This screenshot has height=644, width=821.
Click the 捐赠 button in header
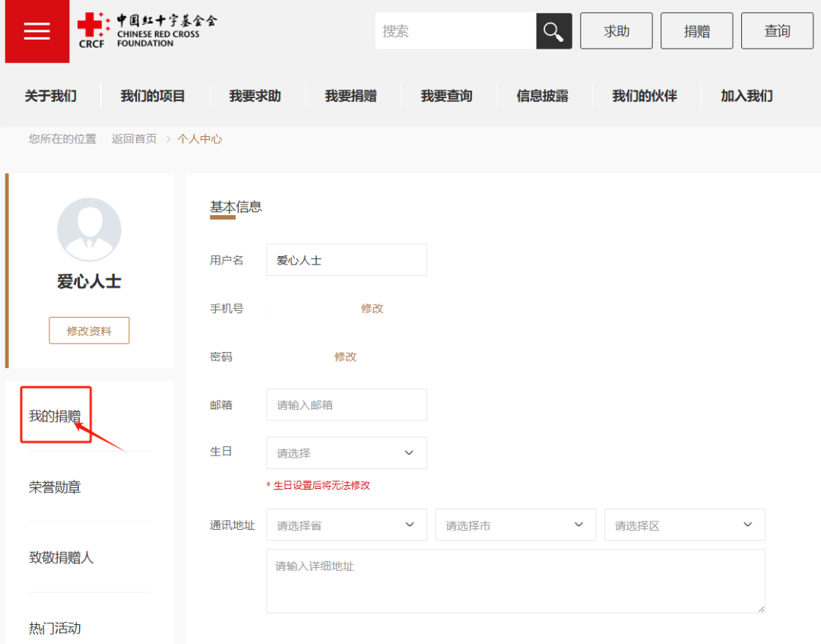pos(696,30)
